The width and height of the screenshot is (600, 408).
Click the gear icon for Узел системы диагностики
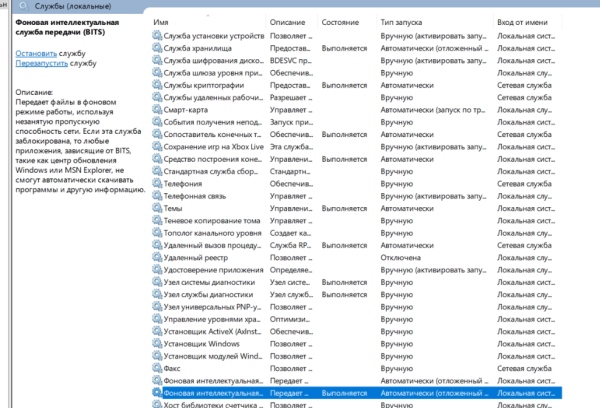[157, 282]
